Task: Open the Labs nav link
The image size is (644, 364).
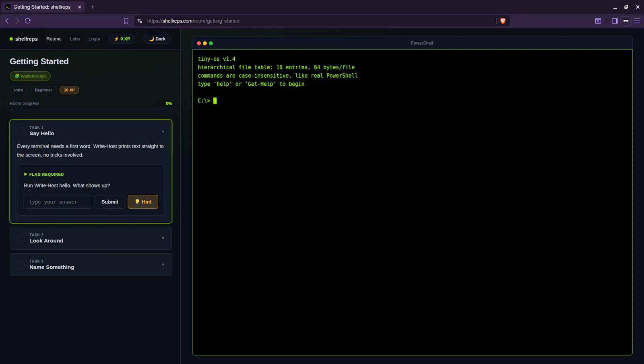Action: pyautogui.click(x=75, y=39)
